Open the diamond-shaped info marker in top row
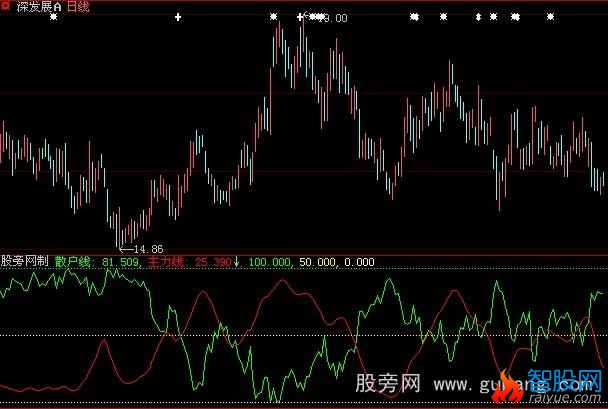Screen dimensions: 608x409 tap(478, 17)
